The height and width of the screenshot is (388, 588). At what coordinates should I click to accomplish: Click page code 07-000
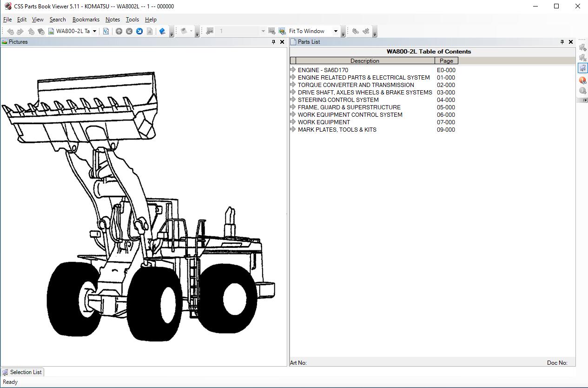(x=446, y=122)
